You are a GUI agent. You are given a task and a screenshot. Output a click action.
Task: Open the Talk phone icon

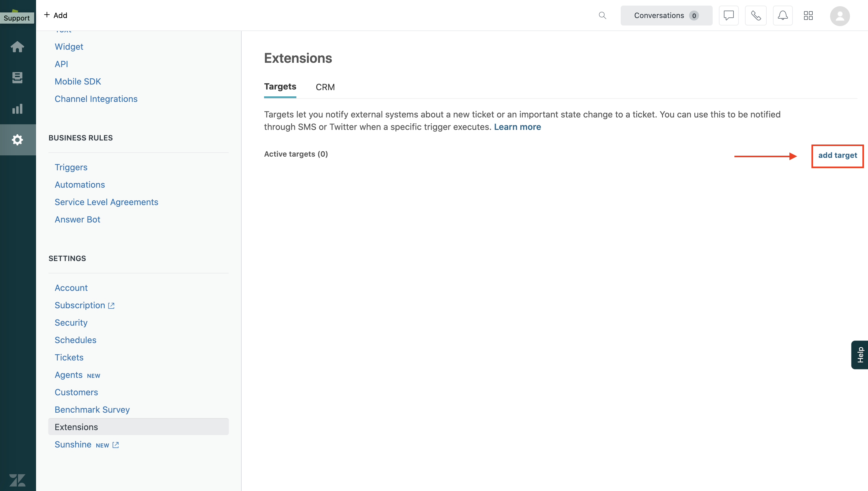coord(756,16)
